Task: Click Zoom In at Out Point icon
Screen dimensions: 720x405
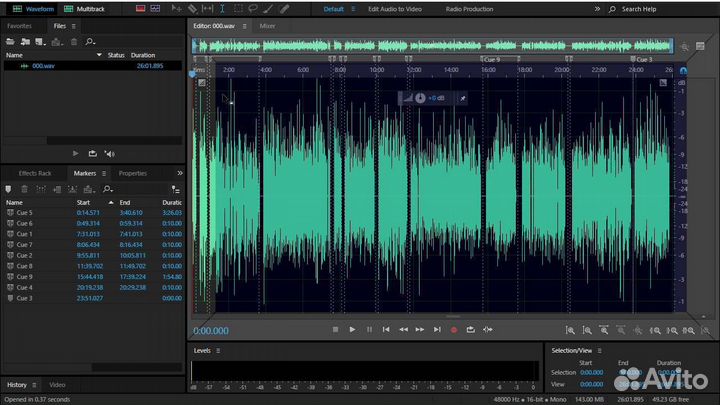Action: tap(672, 330)
